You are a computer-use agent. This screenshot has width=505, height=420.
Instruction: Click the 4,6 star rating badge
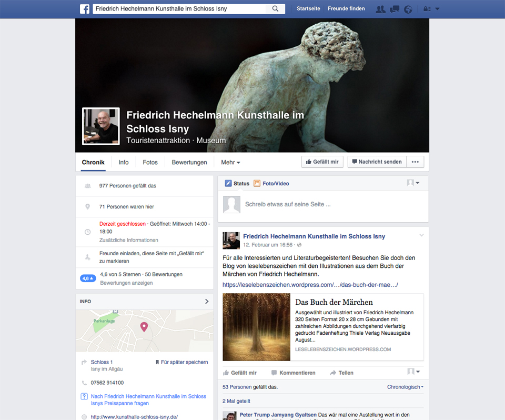click(x=88, y=278)
